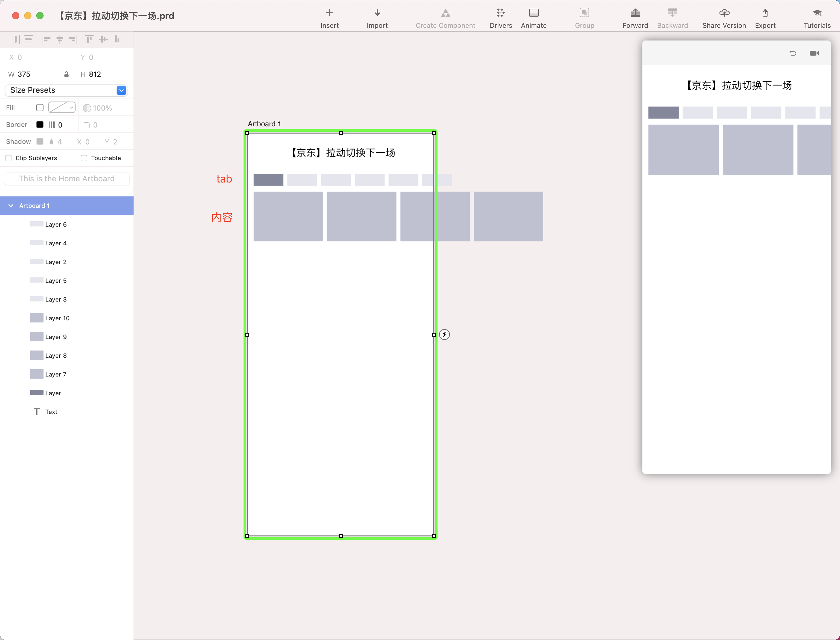Open the fill color type dropdown arrow
Screen dimensions: 840x640
pyautogui.click(x=71, y=108)
